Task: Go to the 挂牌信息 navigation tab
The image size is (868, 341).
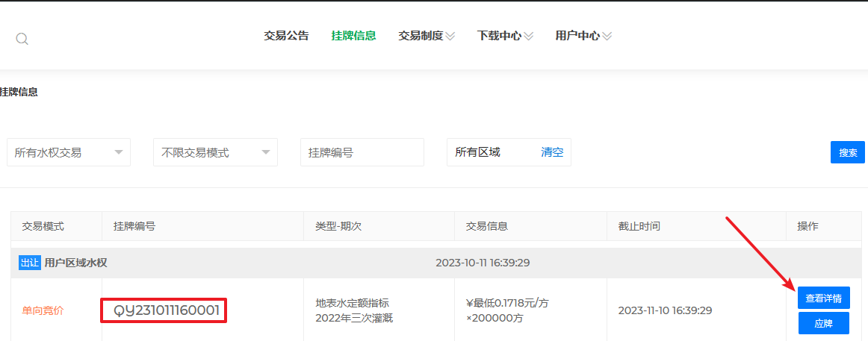Action: (353, 36)
